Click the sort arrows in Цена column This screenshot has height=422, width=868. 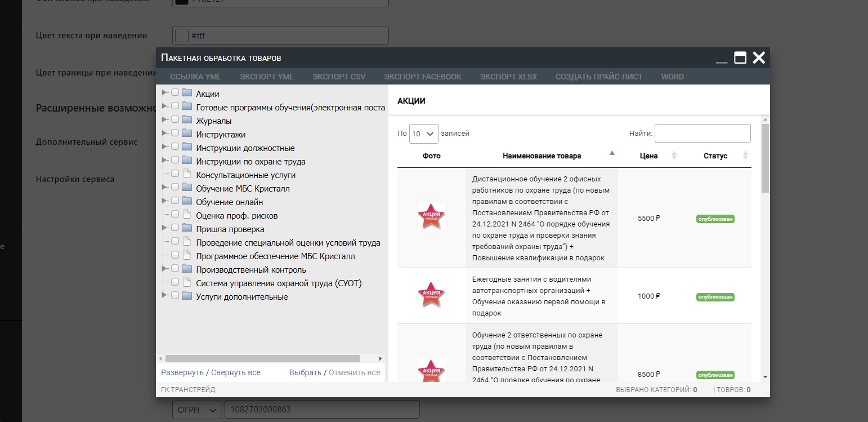pos(674,156)
